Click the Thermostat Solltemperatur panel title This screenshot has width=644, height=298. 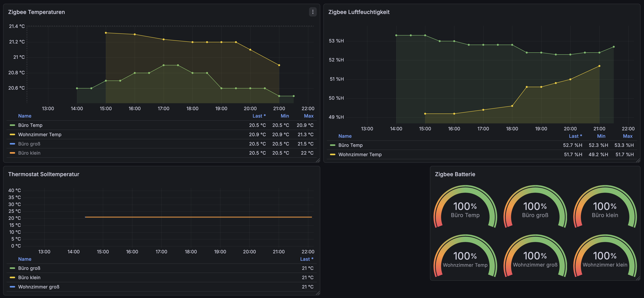coord(44,174)
